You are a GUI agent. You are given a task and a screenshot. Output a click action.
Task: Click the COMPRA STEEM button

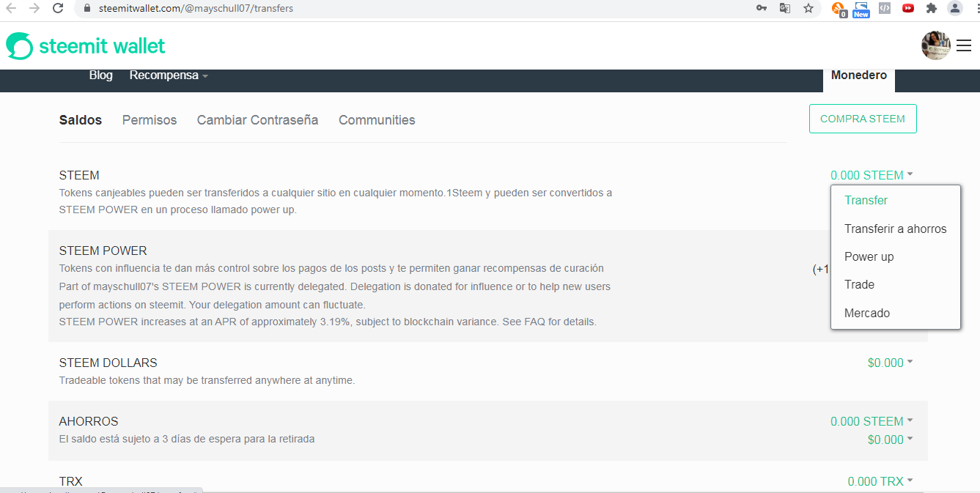863,119
